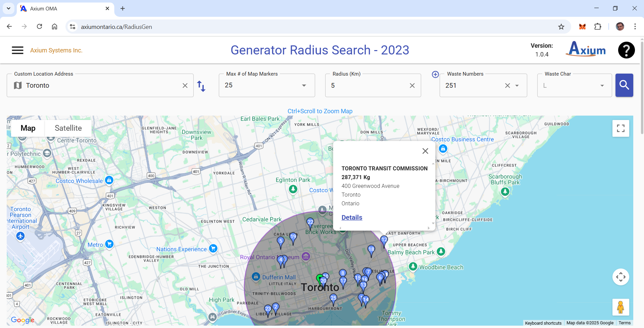This screenshot has height=328, width=644.
Task: Select map marker number 2
Action: [276, 308]
